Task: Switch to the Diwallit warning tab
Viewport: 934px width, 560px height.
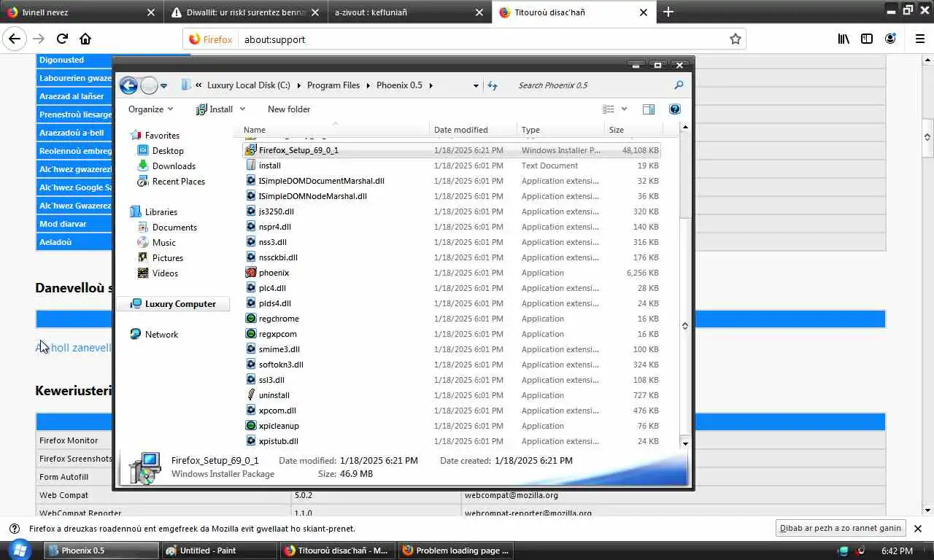Action: pos(244,12)
